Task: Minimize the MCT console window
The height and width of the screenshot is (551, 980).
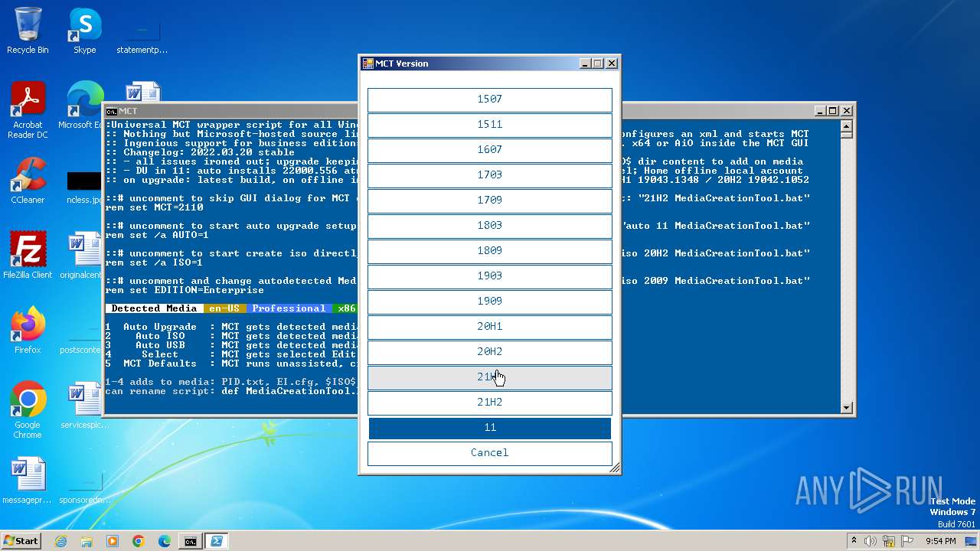Action: [820, 111]
